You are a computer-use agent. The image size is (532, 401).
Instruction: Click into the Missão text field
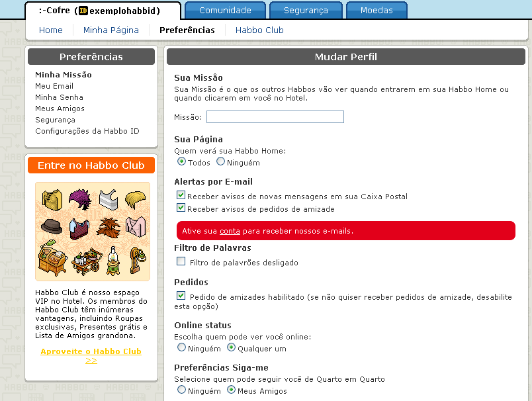(x=275, y=116)
